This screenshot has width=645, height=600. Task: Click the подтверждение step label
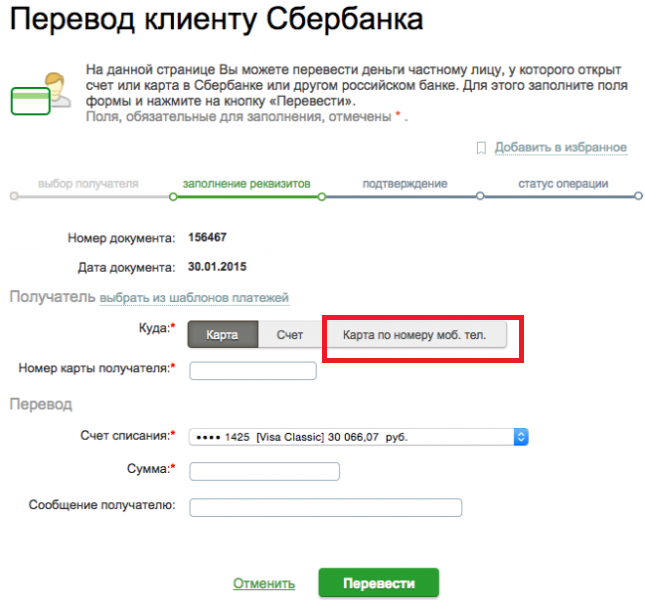pyautogui.click(x=405, y=183)
